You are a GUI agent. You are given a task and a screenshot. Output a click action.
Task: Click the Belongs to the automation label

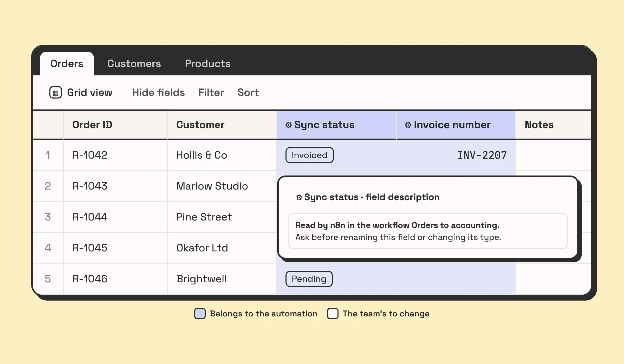[264, 314]
